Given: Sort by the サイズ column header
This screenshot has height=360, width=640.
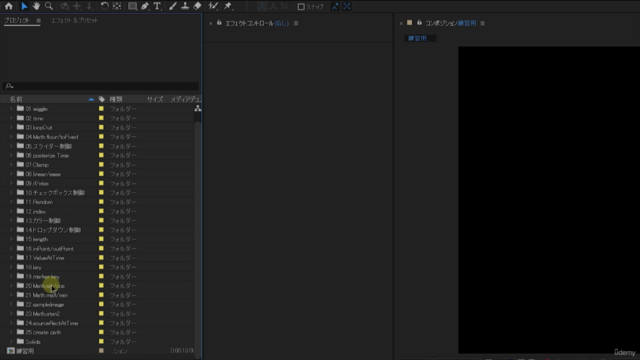Looking at the screenshot, I should click(155, 99).
